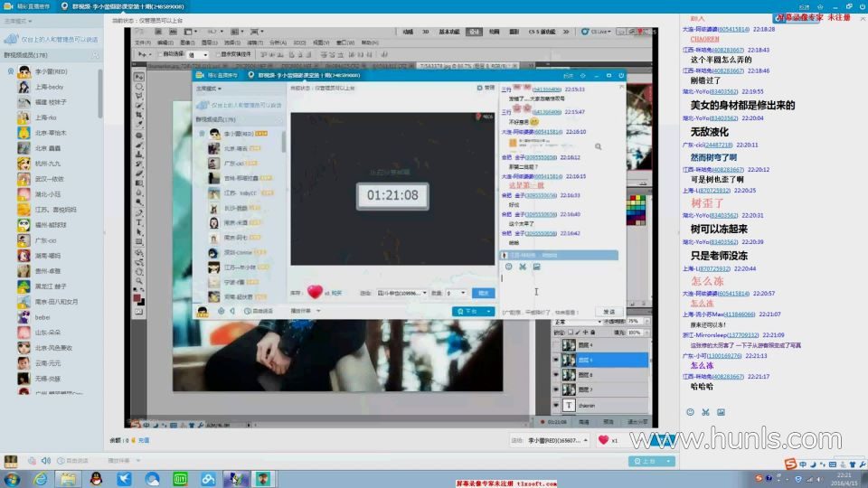Hide layer 图层 7 using its eye icon

click(x=556, y=389)
